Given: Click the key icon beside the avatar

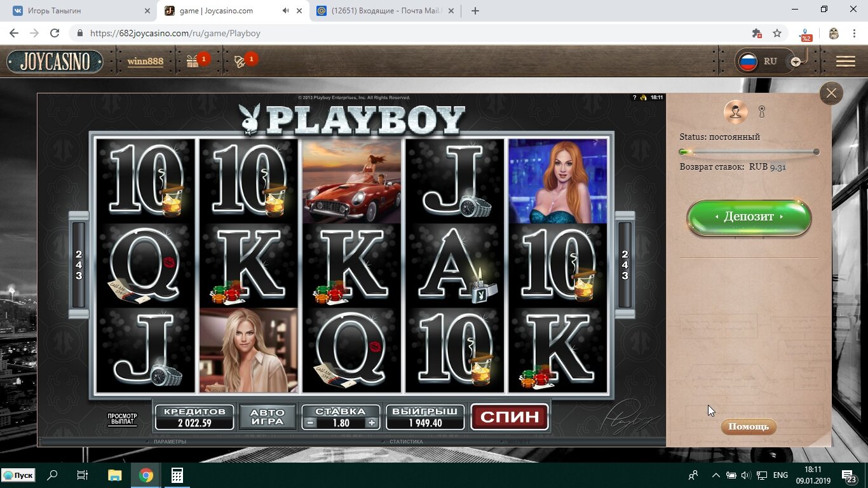Looking at the screenshot, I should [762, 112].
